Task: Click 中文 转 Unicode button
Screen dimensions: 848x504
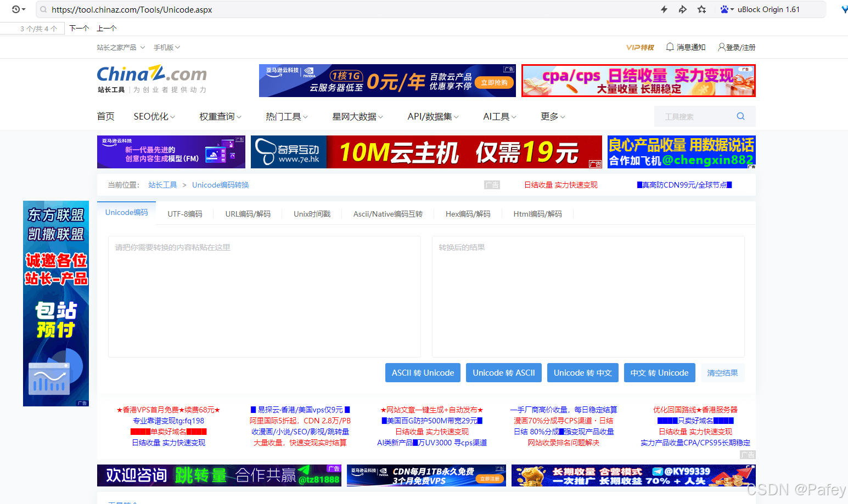Action: coord(659,373)
